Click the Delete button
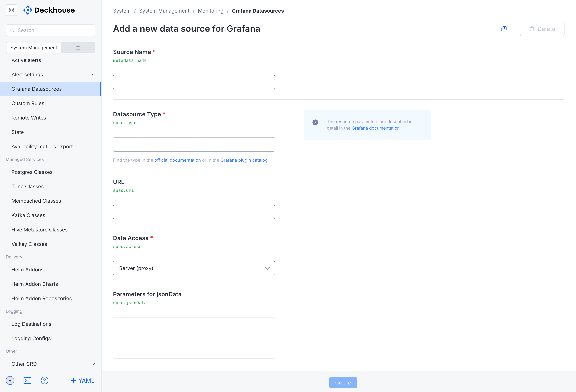The height and width of the screenshot is (392, 576). tap(542, 29)
